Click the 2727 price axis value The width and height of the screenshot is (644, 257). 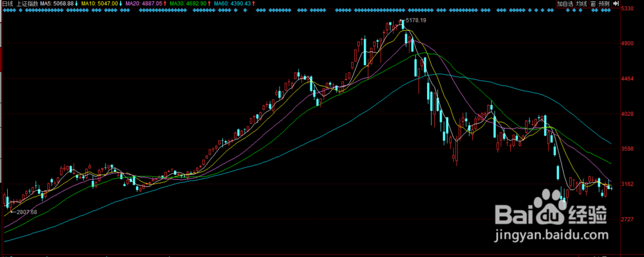click(x=627, y=220)
